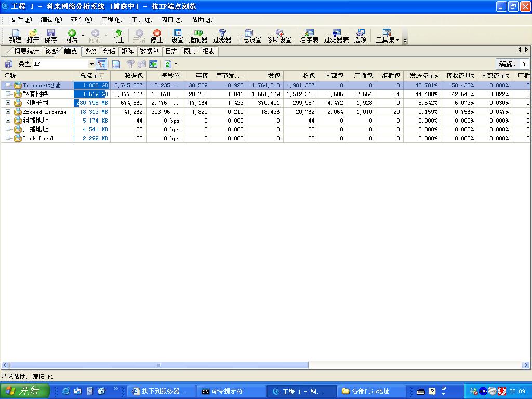Open the 适配器 (Adapter) toolbar icon
This screenshot has height=399, width=532.
tap(198, 35)
